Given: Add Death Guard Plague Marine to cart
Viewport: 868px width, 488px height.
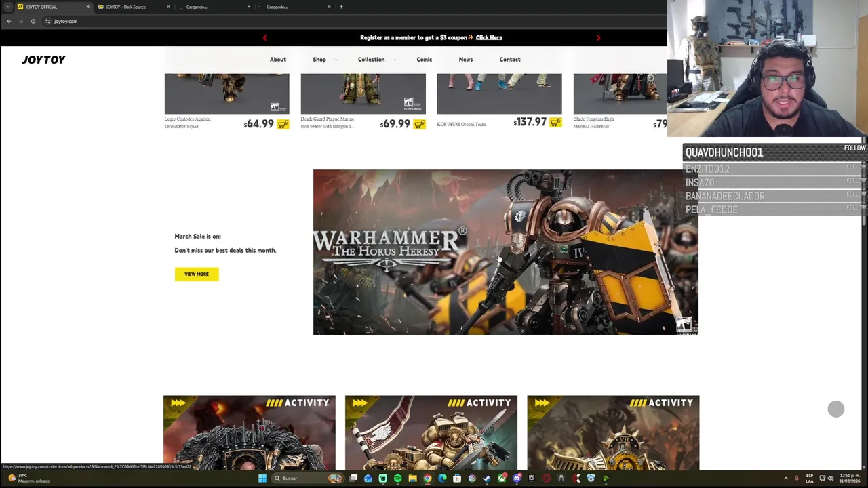Looking at the screenshot, I should [x=419, y=124].
